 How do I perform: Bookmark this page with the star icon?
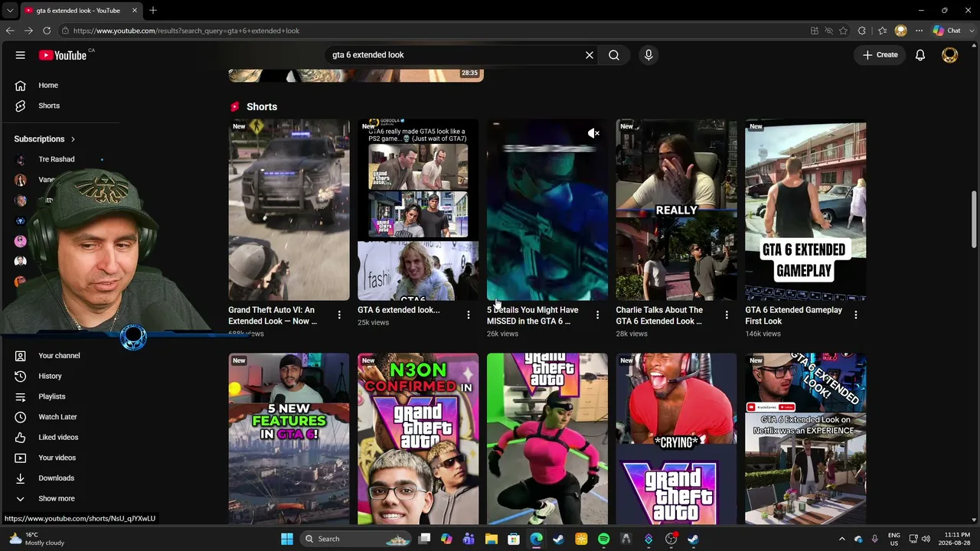844,31
